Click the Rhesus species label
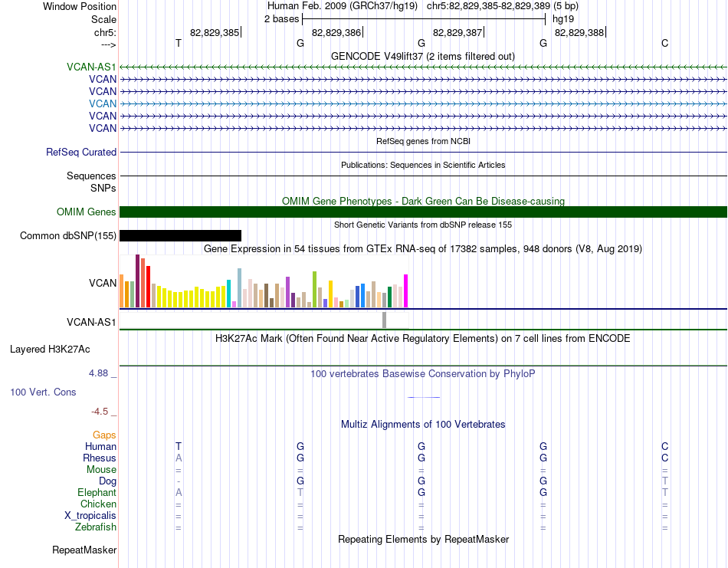The height and width of the screenshot is (568, 728). [100, 458]
